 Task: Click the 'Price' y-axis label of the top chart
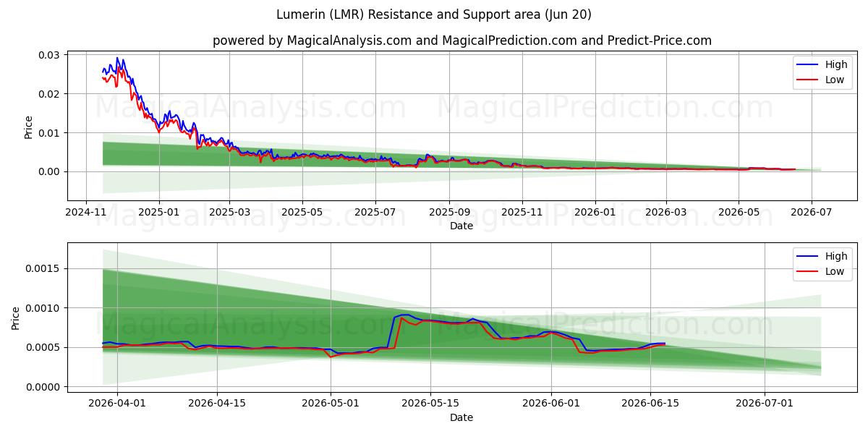point(29,126)
